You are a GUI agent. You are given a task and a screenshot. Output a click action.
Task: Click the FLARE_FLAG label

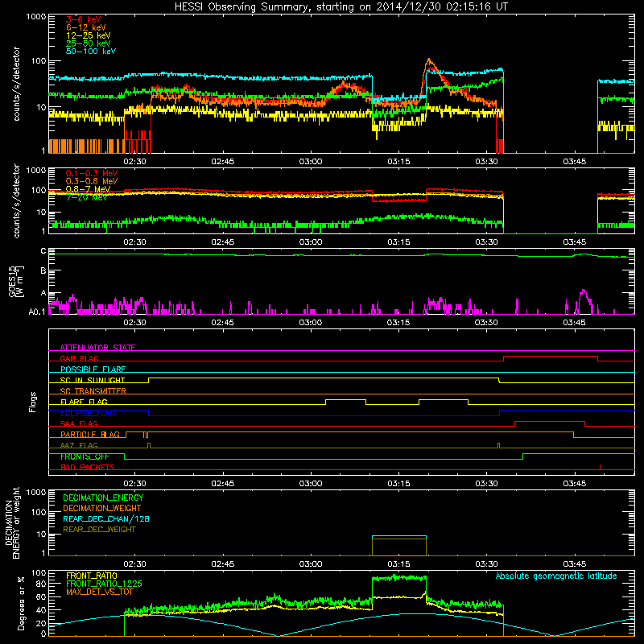[x=84, y=402]
